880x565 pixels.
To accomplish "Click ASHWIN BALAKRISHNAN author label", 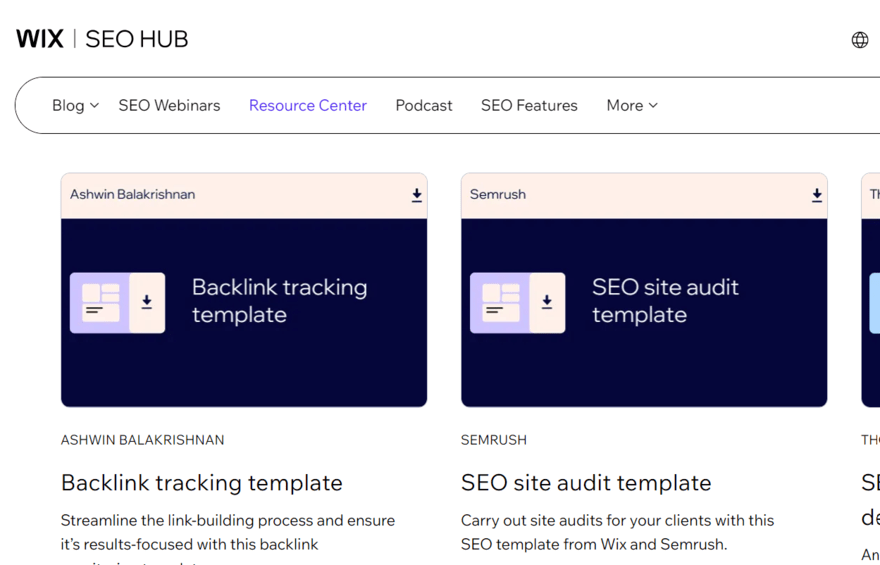I will pos(143,440).
